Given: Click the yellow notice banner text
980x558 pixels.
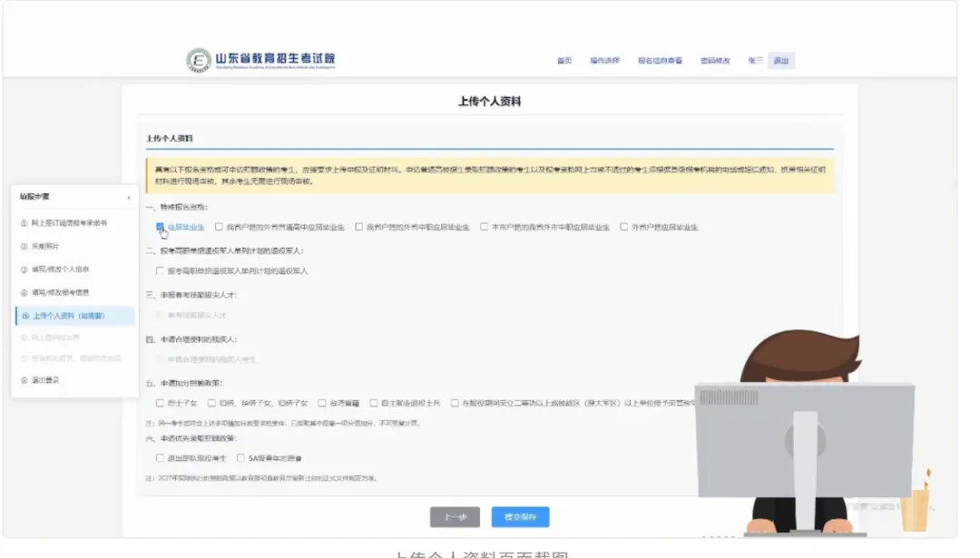Looking at the screenshot, I should pyautogui.click(x=490, y=176).
